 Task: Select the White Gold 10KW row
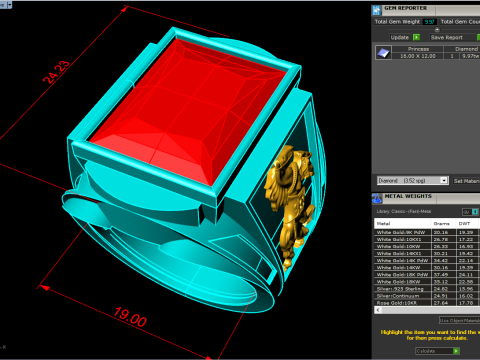tap(427, 246)
